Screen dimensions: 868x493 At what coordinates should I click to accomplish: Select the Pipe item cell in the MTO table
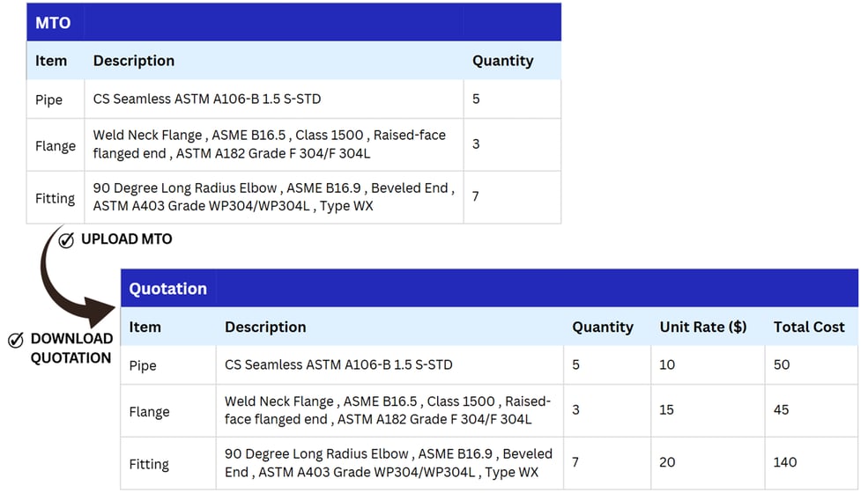coord(56,99)
